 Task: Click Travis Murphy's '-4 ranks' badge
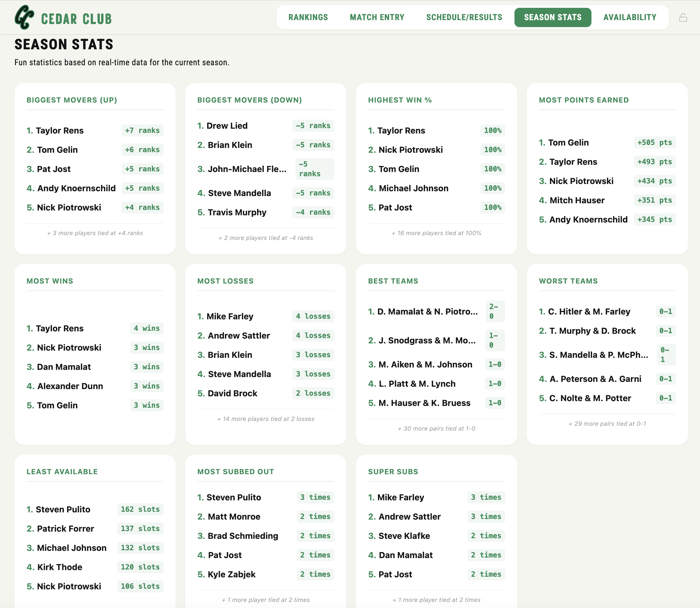pyautogui.click(x=313, y=212)
